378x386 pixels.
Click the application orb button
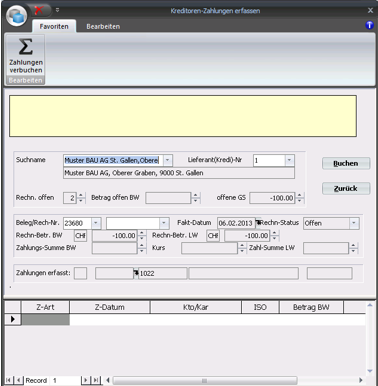click(17, 15)
